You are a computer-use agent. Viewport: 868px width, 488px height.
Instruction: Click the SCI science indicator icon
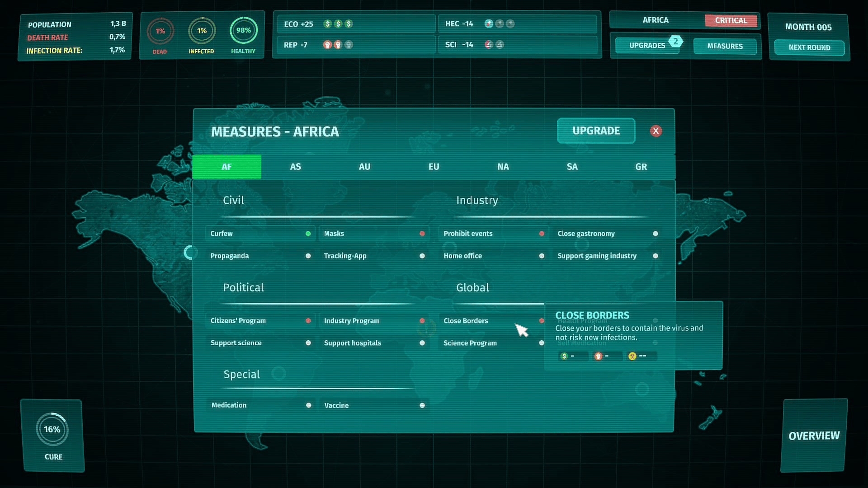coord(489,45)
